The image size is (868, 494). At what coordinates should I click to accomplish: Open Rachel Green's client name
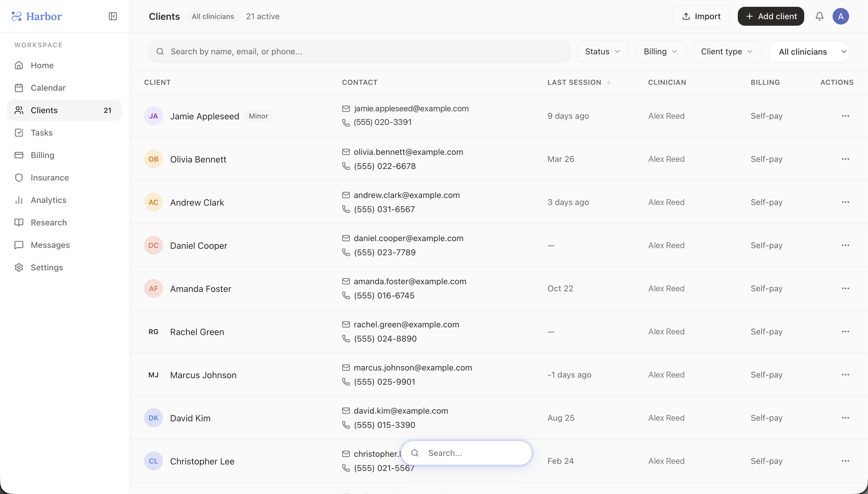[197, 332]
